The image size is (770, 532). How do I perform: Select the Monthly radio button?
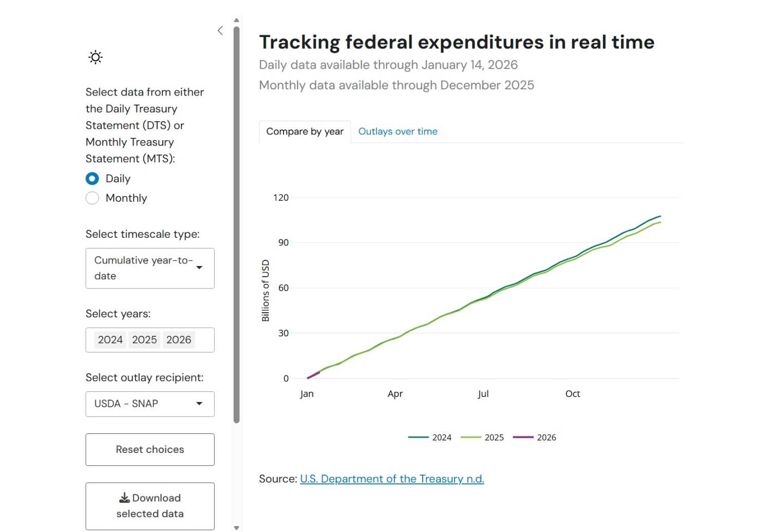(92, 198)
